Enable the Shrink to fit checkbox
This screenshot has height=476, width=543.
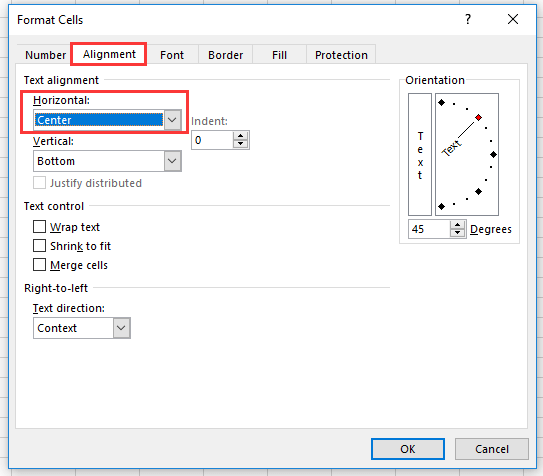tap(39, 246)
